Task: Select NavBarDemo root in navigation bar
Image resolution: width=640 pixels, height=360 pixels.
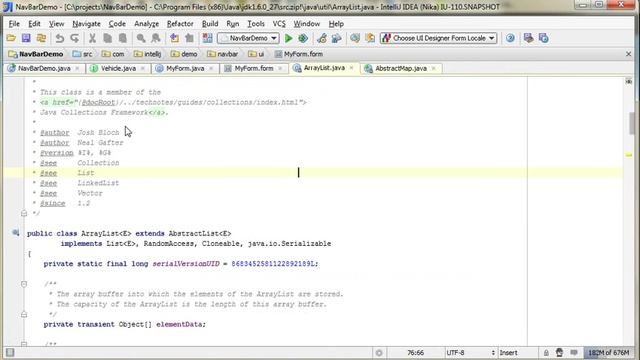Action: [36, 54]
